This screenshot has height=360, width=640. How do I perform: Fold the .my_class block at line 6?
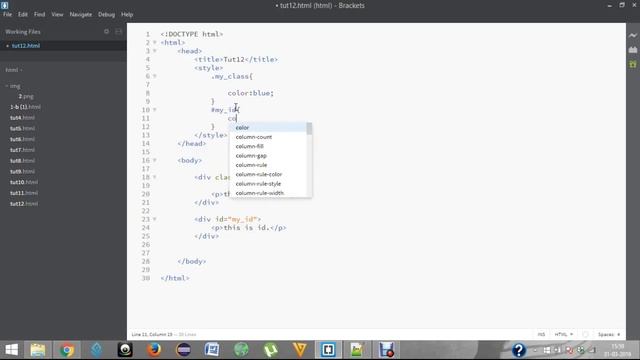(x=155, y=76)
